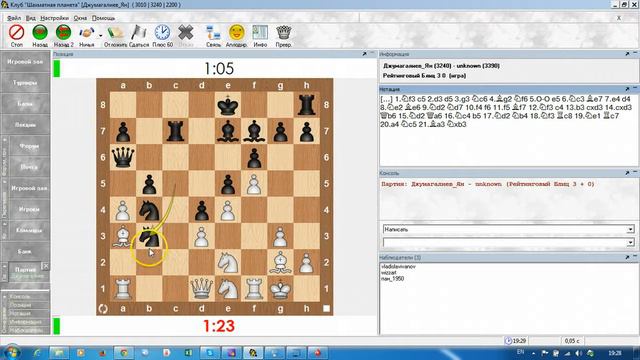The image size is (640, 360).
Task: Click the 0,05 с status bar value
Action: click(572, 341)
